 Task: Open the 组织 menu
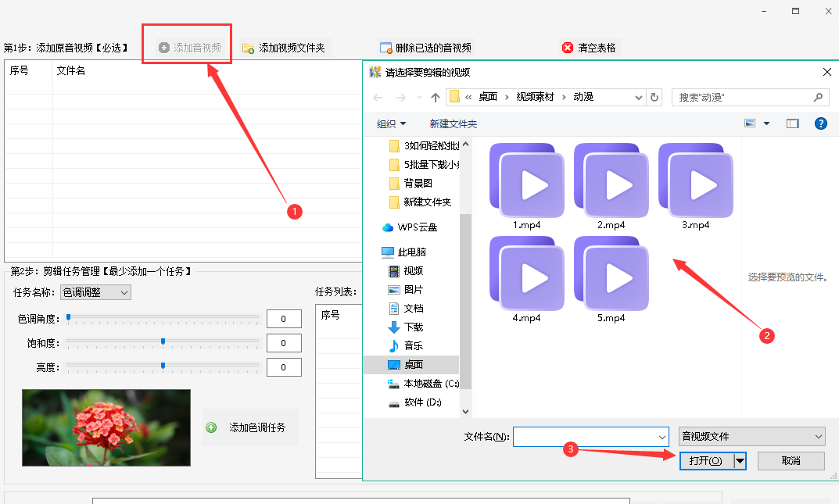pyautogui.click(x=391, y=124)
